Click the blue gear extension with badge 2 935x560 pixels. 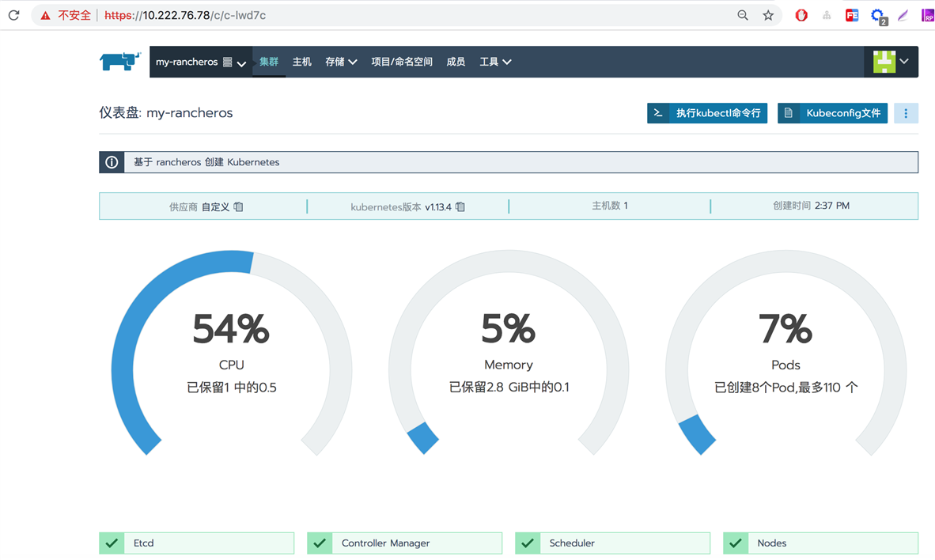(x=878, y=16)
